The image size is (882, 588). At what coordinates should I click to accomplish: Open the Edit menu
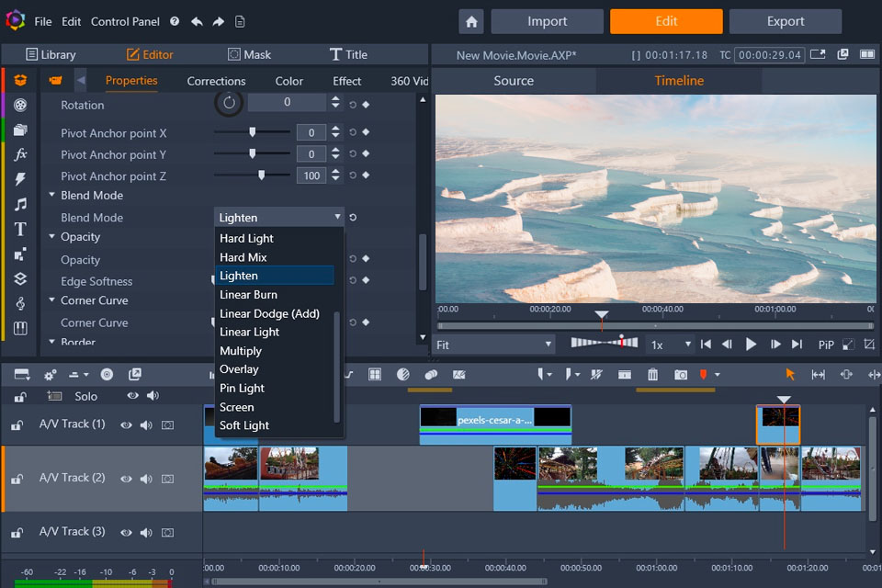pos(71,21)
